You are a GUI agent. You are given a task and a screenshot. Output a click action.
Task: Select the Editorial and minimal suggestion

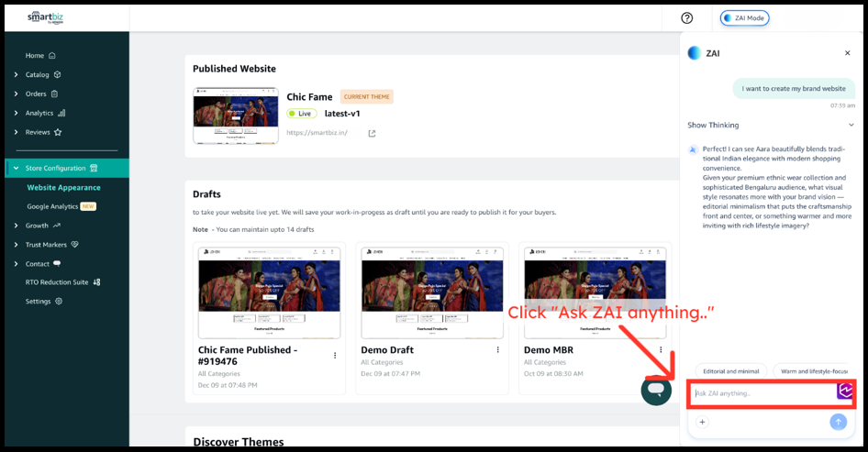[x=730, y=371]
